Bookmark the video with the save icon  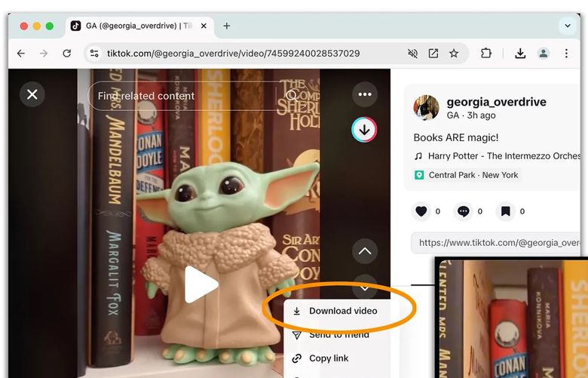pyautogui.click(x=506, y=211)
